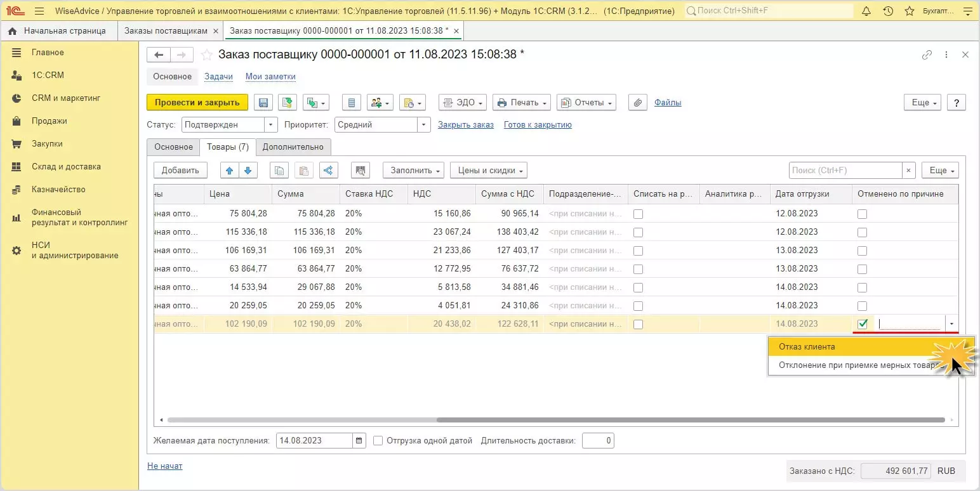Image resolution: width=980 pixels, height=491 pixels.
Task: Tick 'Списать на расходы' checkbox in first row
Action: click(638, 214)
